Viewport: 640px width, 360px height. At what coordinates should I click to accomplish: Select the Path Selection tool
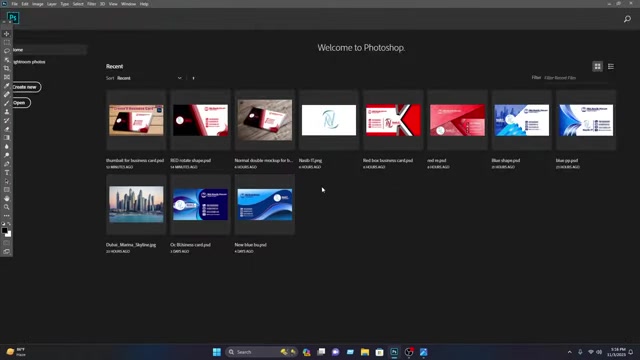point(7,181)
